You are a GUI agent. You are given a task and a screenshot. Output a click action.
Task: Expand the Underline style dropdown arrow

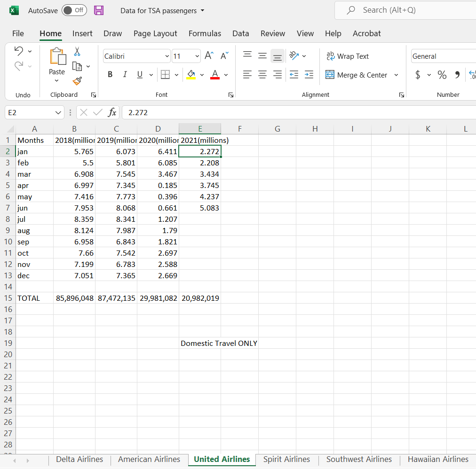pos(151,75)
